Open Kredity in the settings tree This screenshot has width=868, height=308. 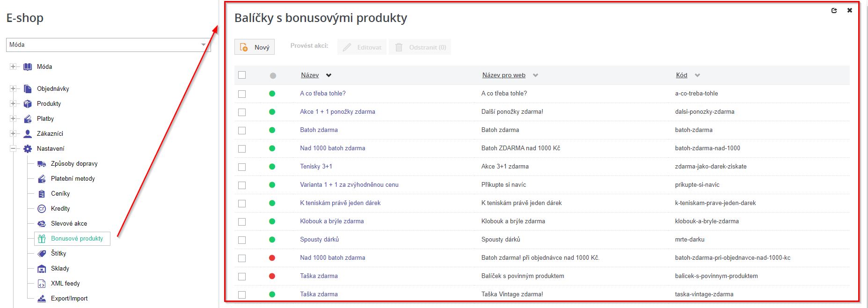click(60, 208)
